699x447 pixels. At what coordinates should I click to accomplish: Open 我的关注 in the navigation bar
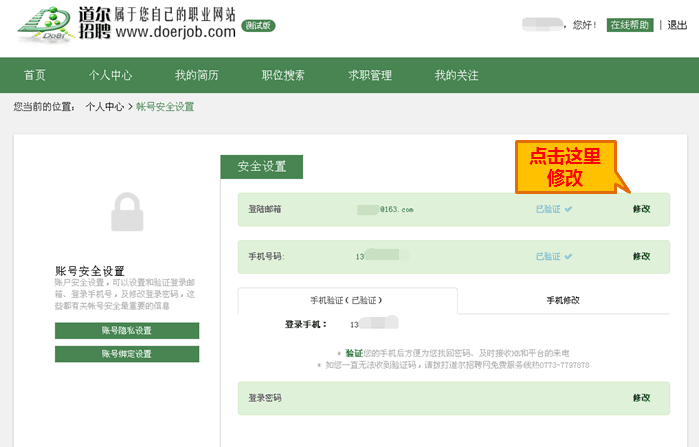point(456,75)
